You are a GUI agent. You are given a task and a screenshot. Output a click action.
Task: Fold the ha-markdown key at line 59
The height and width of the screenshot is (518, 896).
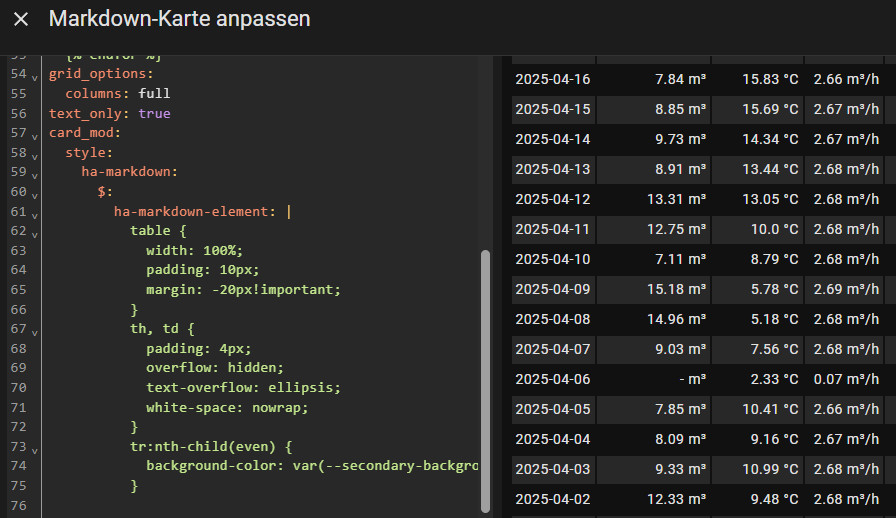(35, 174)
